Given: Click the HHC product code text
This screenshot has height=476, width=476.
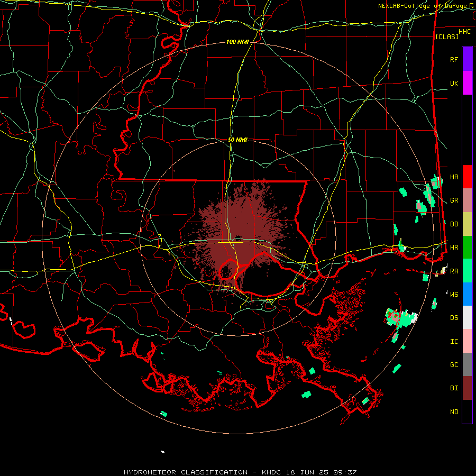Looking at the screenshot, I should [x=464, y=32].
